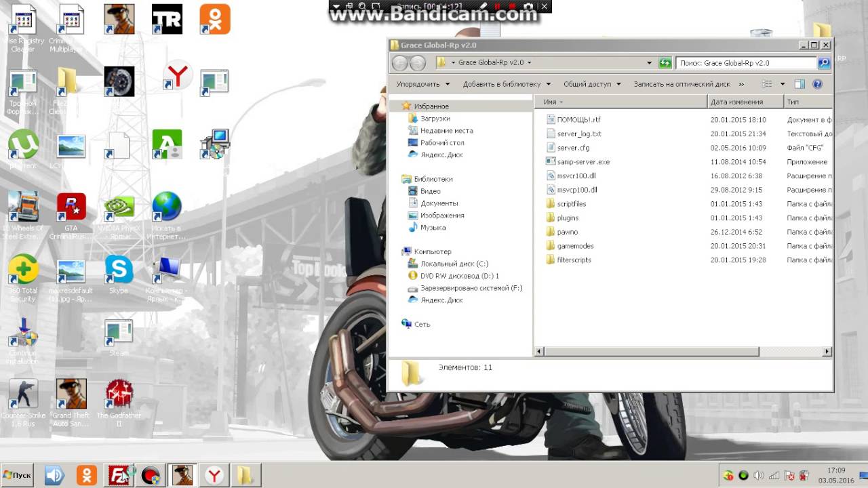Open the Общий доступ menu

[x=592, y=84]
